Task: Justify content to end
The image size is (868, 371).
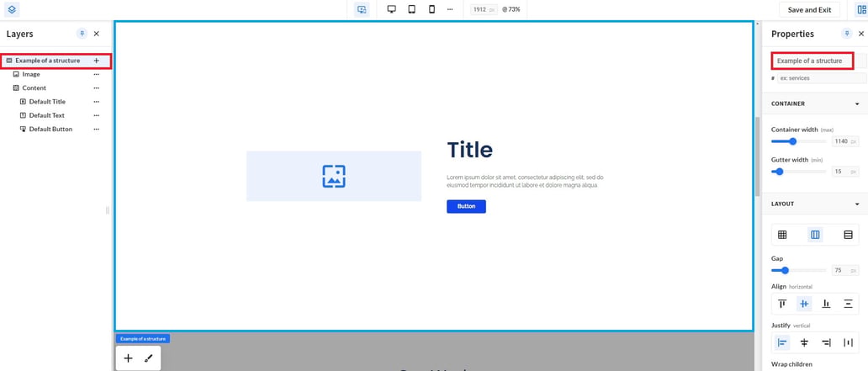Action: click(x=826, y=342)
